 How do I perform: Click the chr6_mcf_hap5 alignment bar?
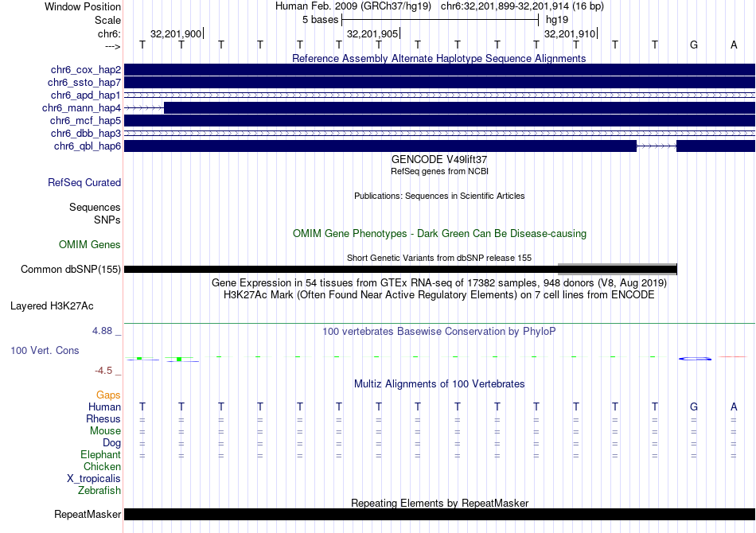coord(439,120)
